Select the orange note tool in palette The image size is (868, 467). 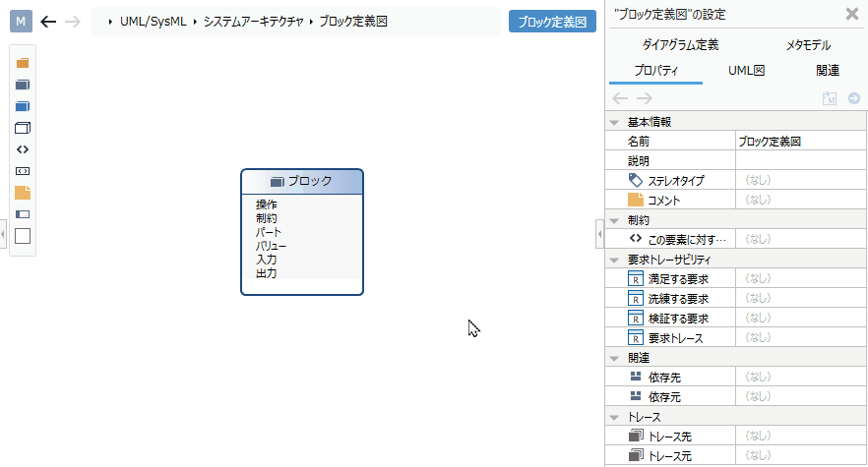tap(23, 193)
